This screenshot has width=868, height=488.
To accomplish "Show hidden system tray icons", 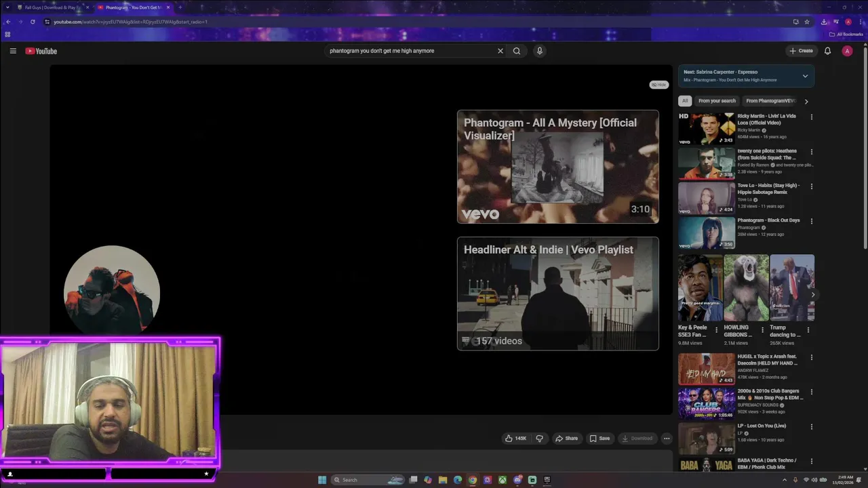I will (785, 480).
